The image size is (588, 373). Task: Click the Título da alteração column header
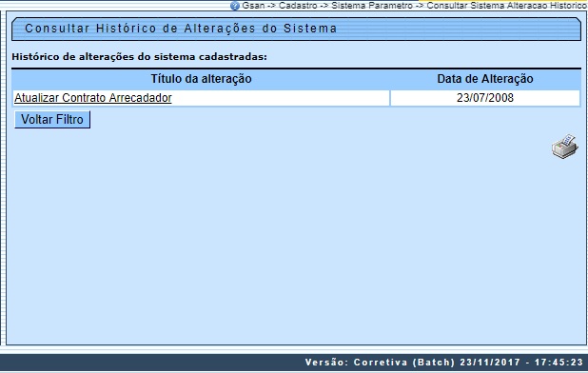click(201, 79)
